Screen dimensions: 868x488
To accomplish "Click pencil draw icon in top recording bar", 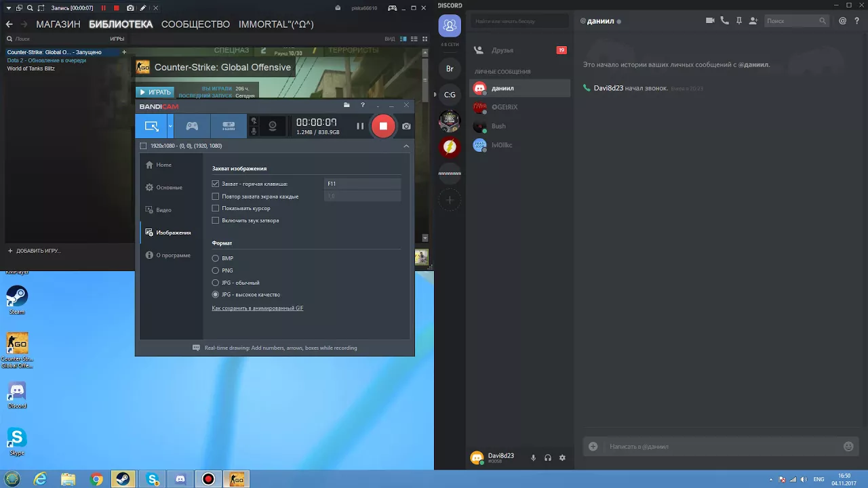I will coord(143,8).
